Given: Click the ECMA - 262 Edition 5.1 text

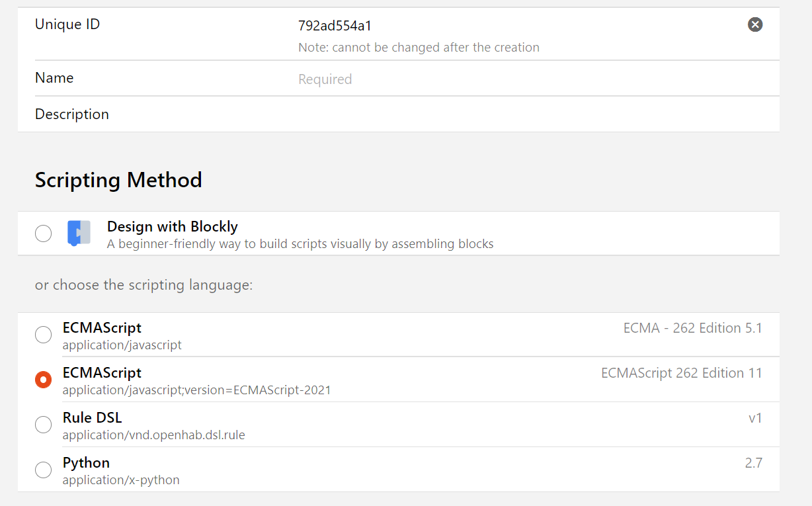Looking at the screenshot, I should (692, 328).
